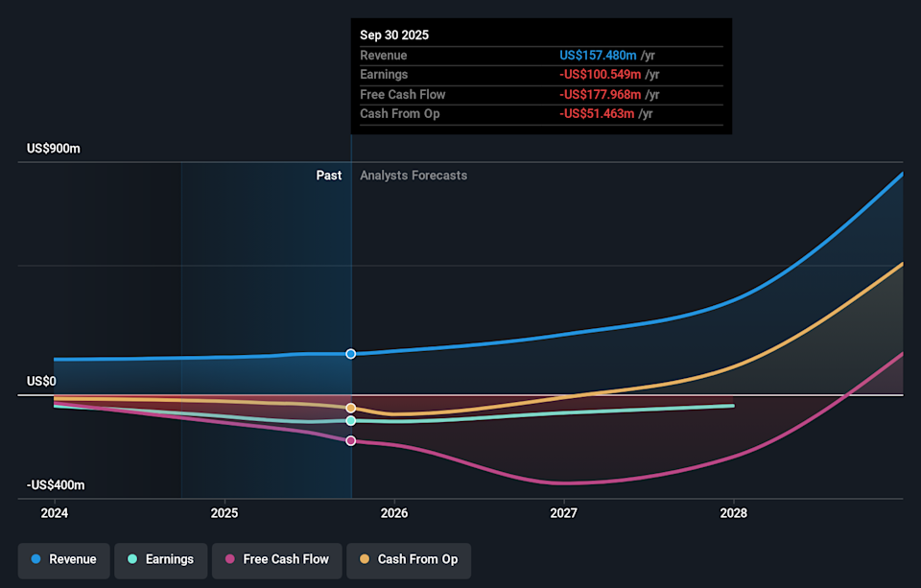Image resolution: width=921 pixels, height=588 pixels.
Task: Click the -US$400m y-axis label
Action: coord(56,485)
